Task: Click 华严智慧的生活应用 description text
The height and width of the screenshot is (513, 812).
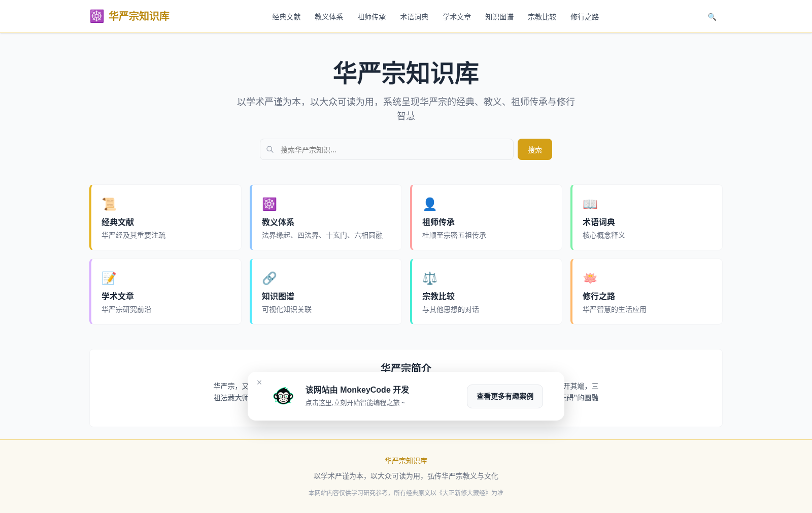Action: [x=615, y=309]
